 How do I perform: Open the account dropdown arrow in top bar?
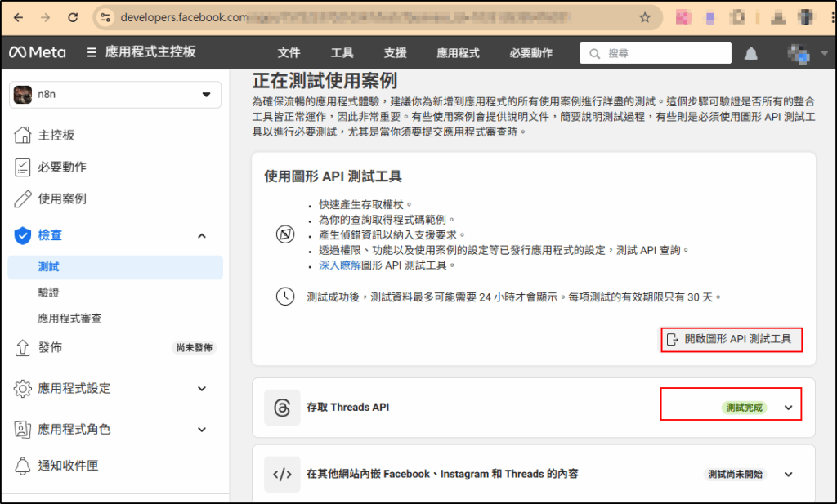pos(824,53)
